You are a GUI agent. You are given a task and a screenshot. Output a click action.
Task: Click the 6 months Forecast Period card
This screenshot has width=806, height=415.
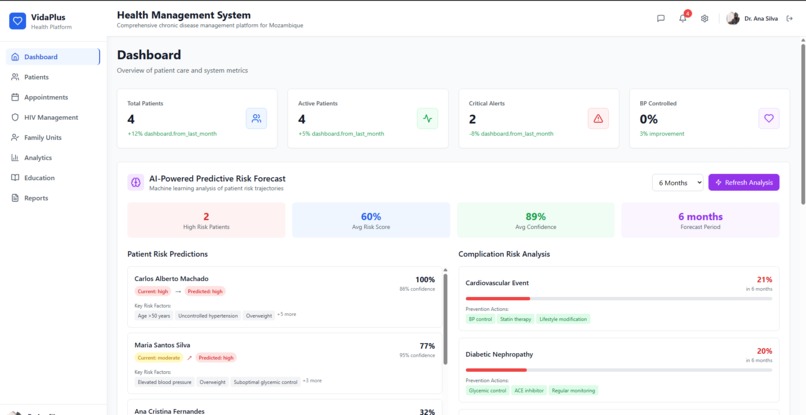[x=700, y=220]
